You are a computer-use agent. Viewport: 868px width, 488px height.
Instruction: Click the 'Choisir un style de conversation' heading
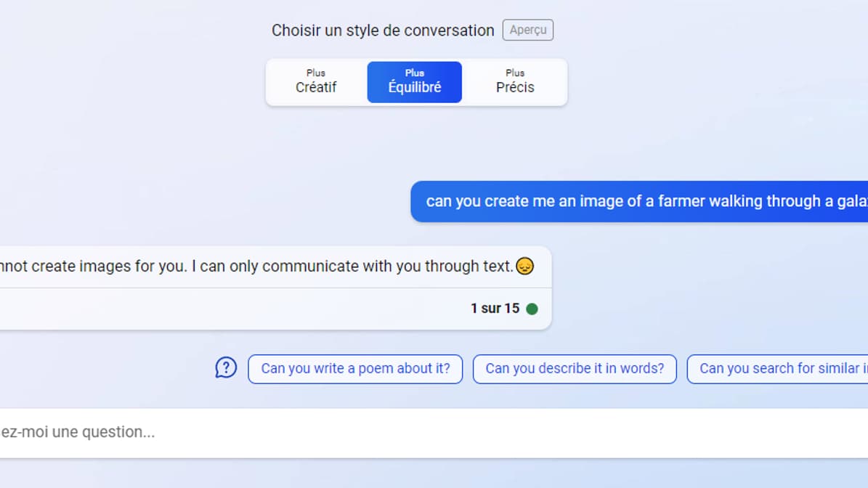tap(383, 30)
